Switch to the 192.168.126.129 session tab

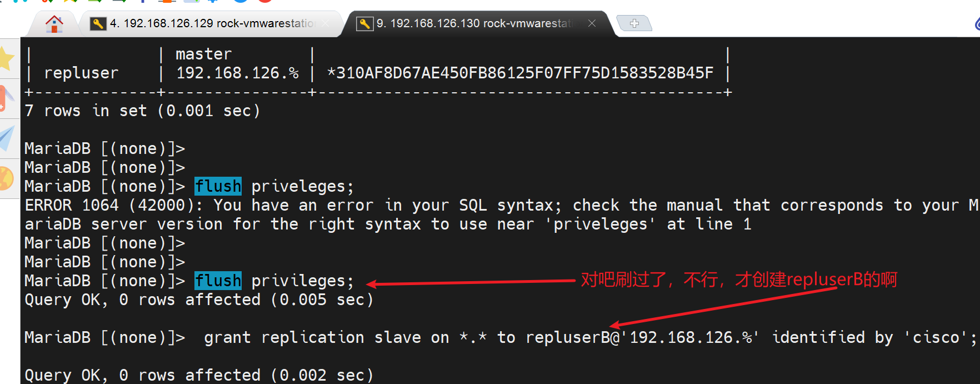211,23
